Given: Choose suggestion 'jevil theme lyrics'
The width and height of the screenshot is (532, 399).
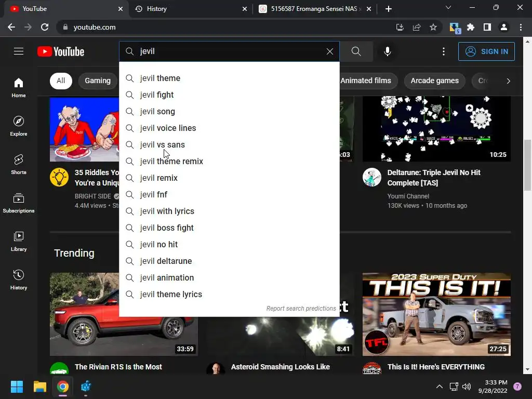Looking at the screenshot, I should [229, 294].
